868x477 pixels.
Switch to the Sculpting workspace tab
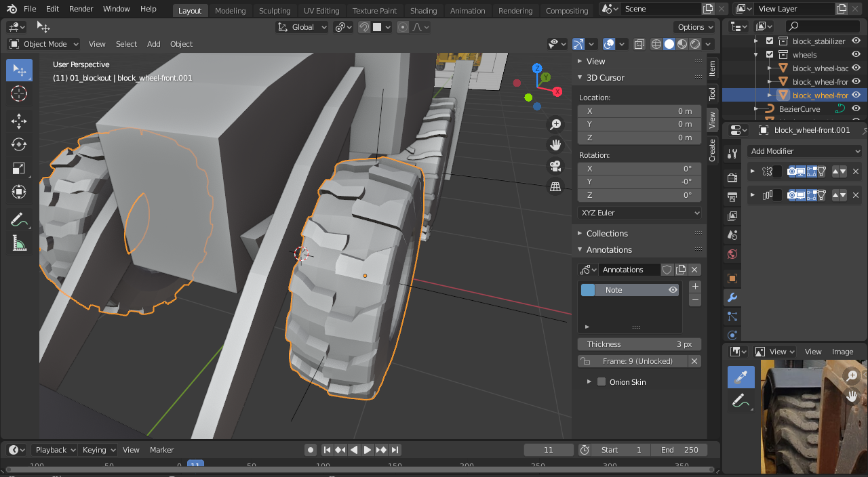(275, 11)
